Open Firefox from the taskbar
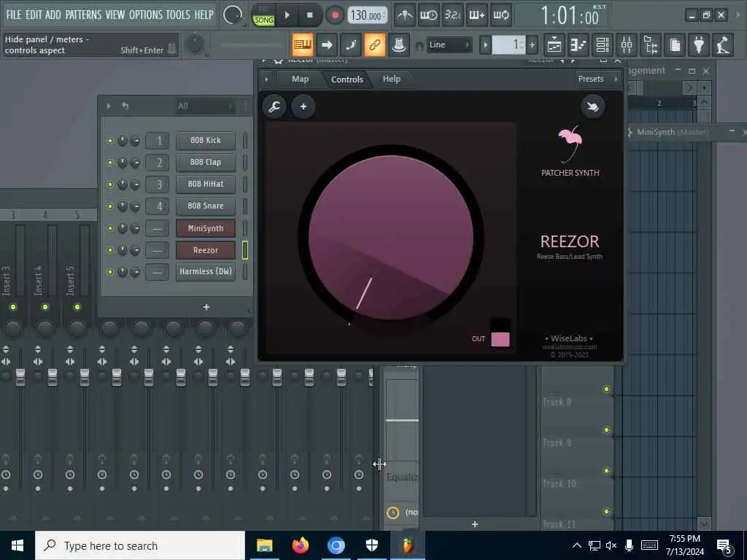Image resolution: width=747 pixels, height=560 pixels. [x=300, y=545]
